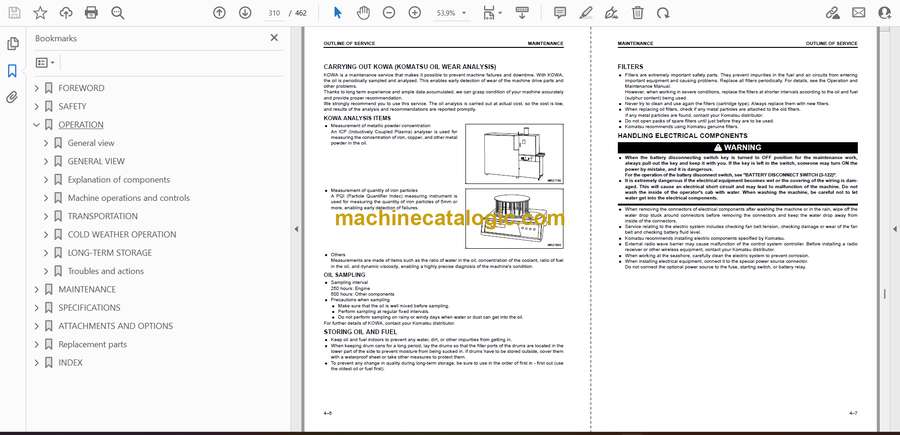The image size is (900, 435).
Task: Zoom in with the plus icon
Action: [414, 13]
